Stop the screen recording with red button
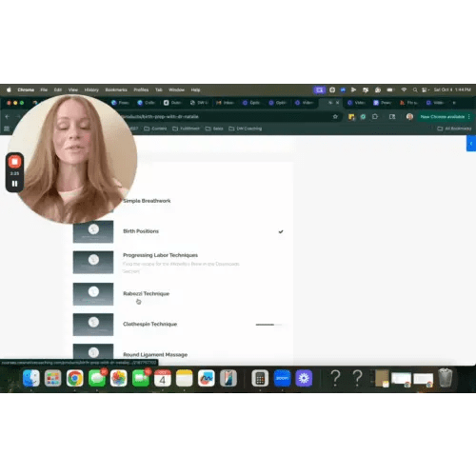Viewport: 476px width, 476px height. pyautogui.click(x=14, y=162)
